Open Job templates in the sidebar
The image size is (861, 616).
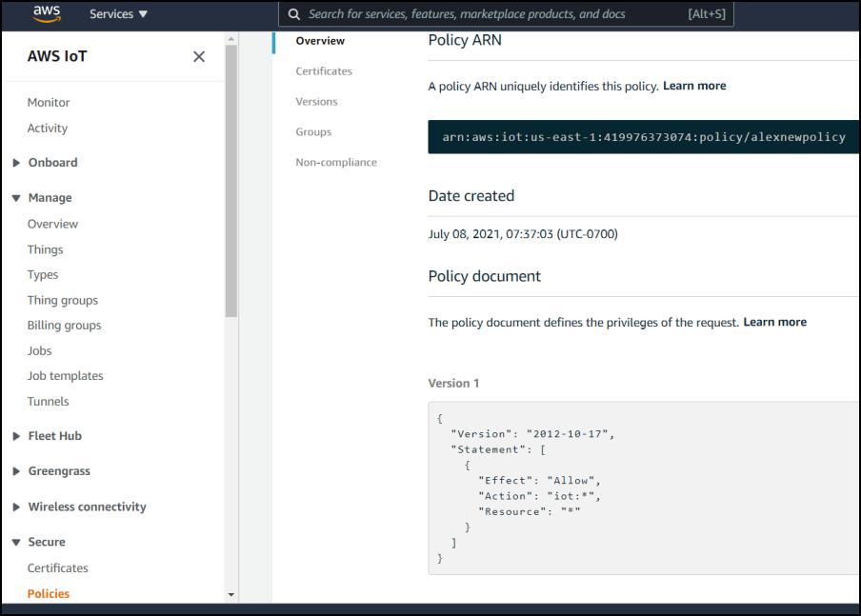point(66,376)
